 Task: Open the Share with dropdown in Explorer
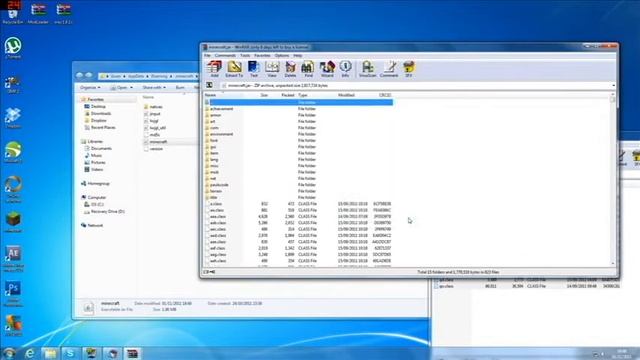154,88
